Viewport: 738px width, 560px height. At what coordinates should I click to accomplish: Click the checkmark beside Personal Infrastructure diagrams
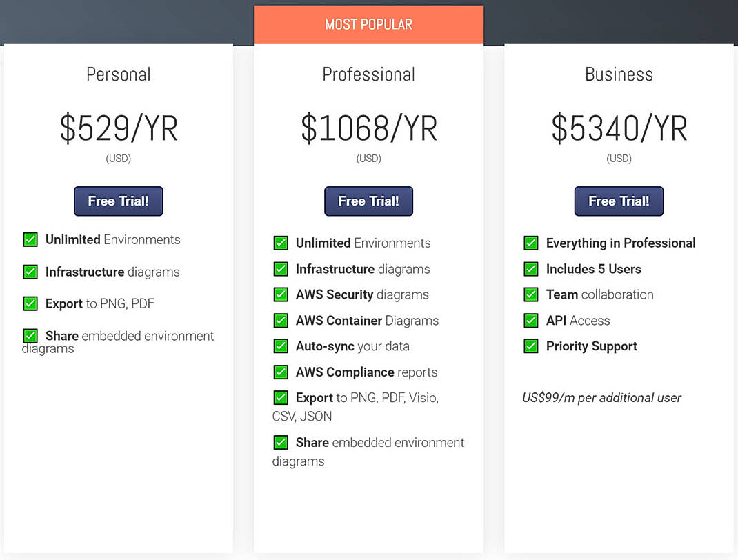30,272
